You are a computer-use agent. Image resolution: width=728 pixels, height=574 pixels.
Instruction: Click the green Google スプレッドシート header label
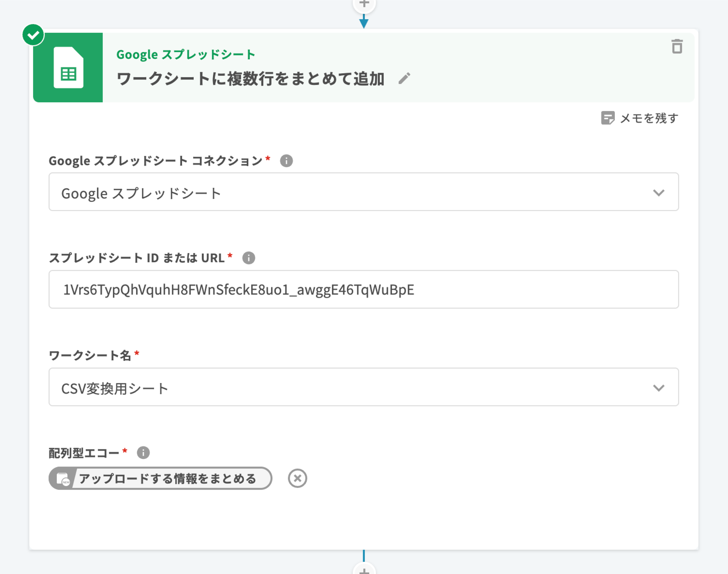coord(186,55)
